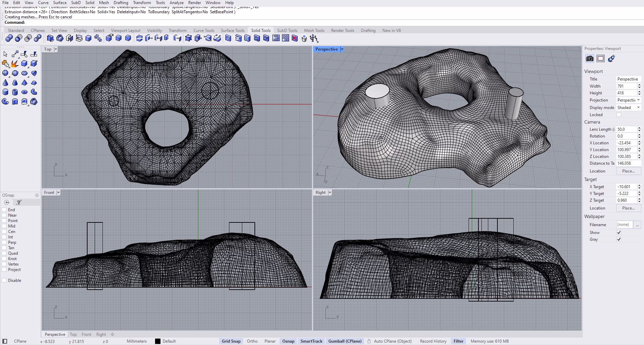Select the Torus tool in the sidebar
The height and width of the screenshot is (345, 644).
(x=24, y=92)
